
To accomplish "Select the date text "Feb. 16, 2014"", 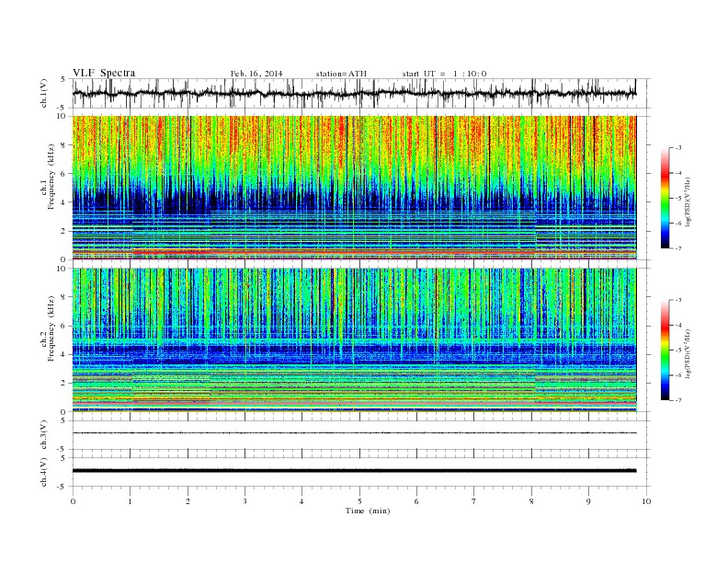I will coord(256,74).
